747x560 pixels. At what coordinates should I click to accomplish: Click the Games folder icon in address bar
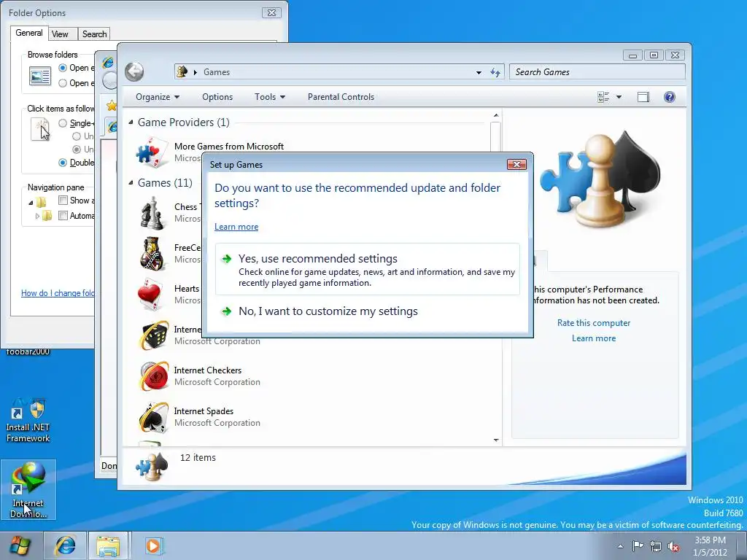coord(182,72)
